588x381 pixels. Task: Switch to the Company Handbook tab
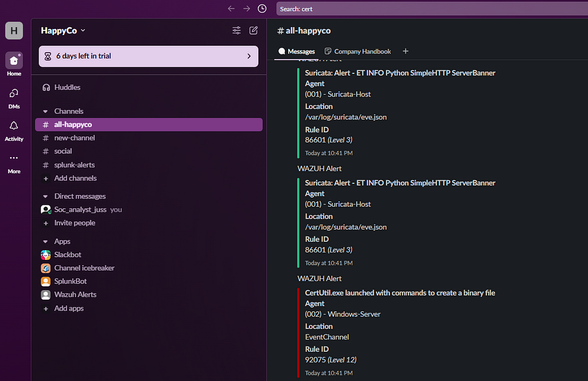coord(358,51)
